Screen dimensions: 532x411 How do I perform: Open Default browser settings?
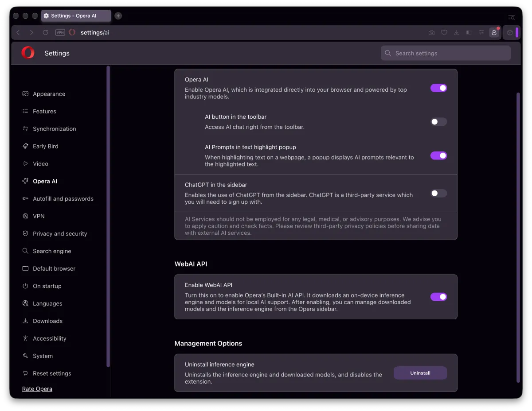54,268
